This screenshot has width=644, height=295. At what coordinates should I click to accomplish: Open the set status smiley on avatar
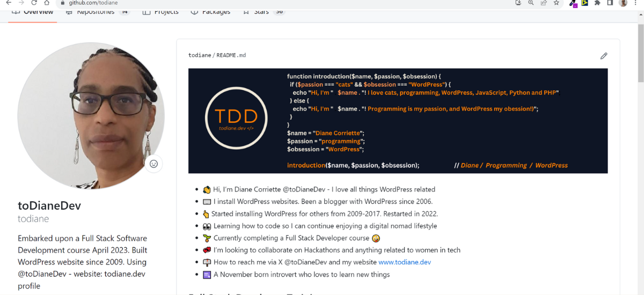pyautogui.click(x=153, y=164)
